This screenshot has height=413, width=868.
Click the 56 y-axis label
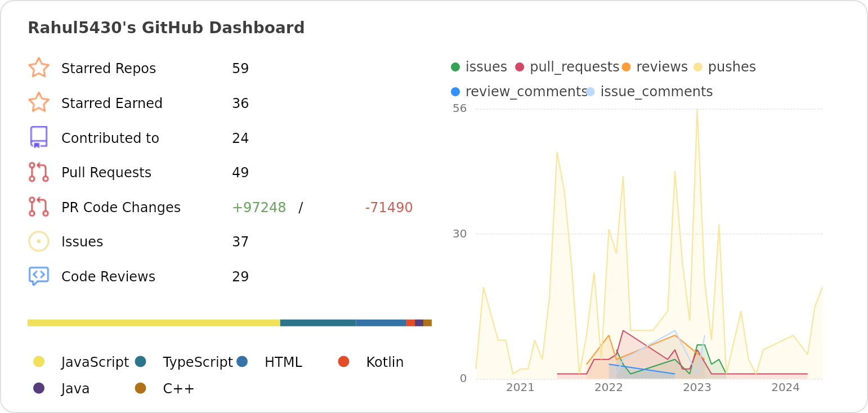(x=460, y=108)
